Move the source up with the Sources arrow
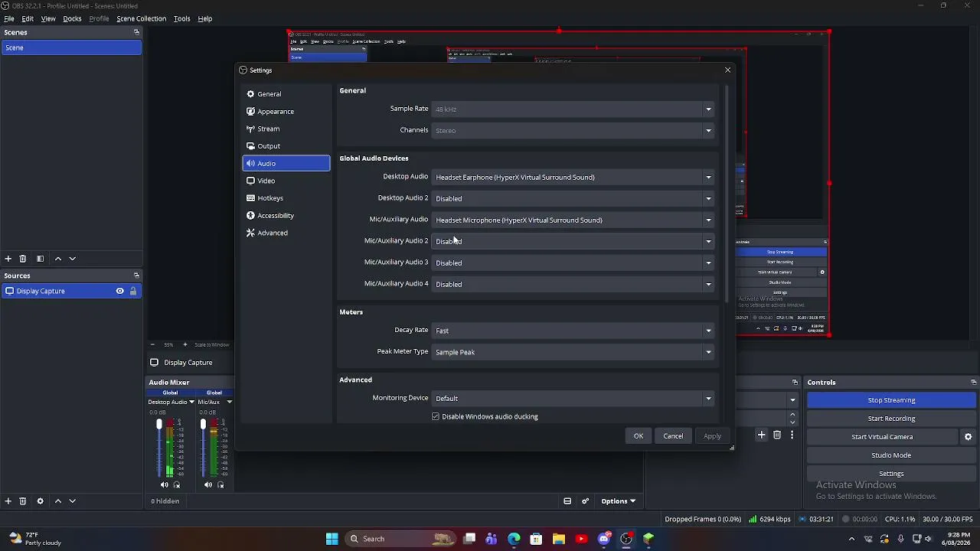 click(58, 501)
